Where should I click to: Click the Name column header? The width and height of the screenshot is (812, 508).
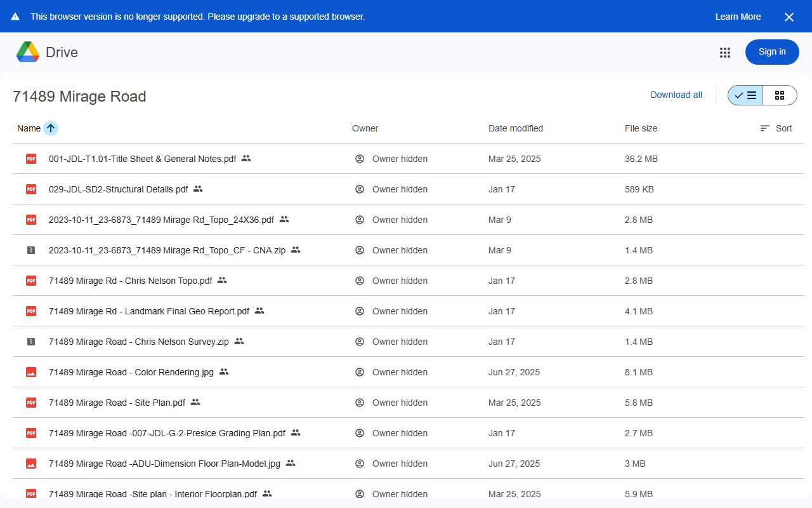[x=29, y=128]
